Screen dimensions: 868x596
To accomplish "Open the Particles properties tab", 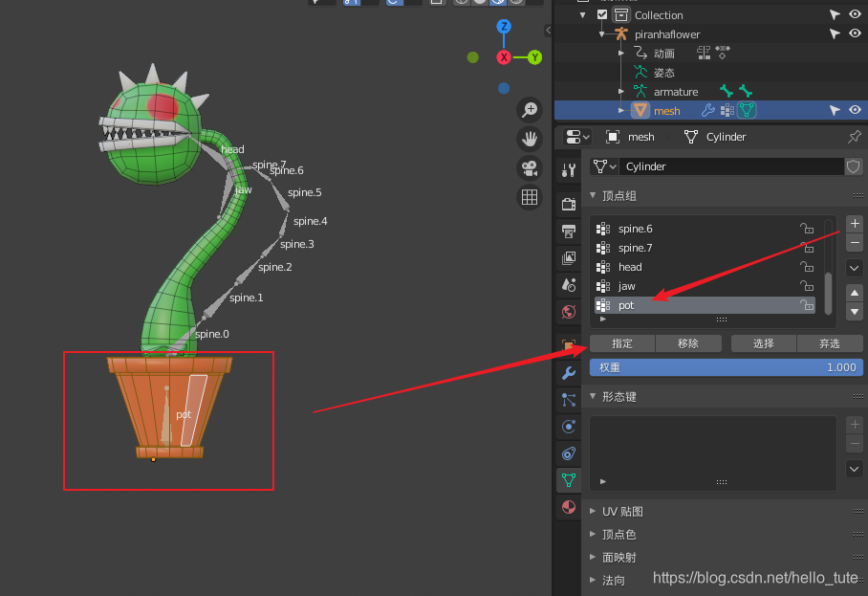I will (x=569, y=400).
